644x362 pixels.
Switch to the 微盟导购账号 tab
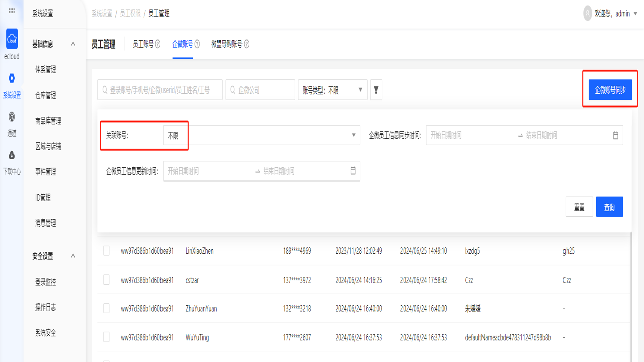click(226, 44)
